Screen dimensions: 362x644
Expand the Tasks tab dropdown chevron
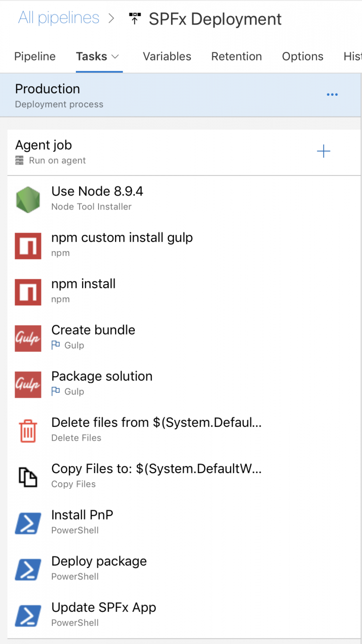tap(115, 57)
